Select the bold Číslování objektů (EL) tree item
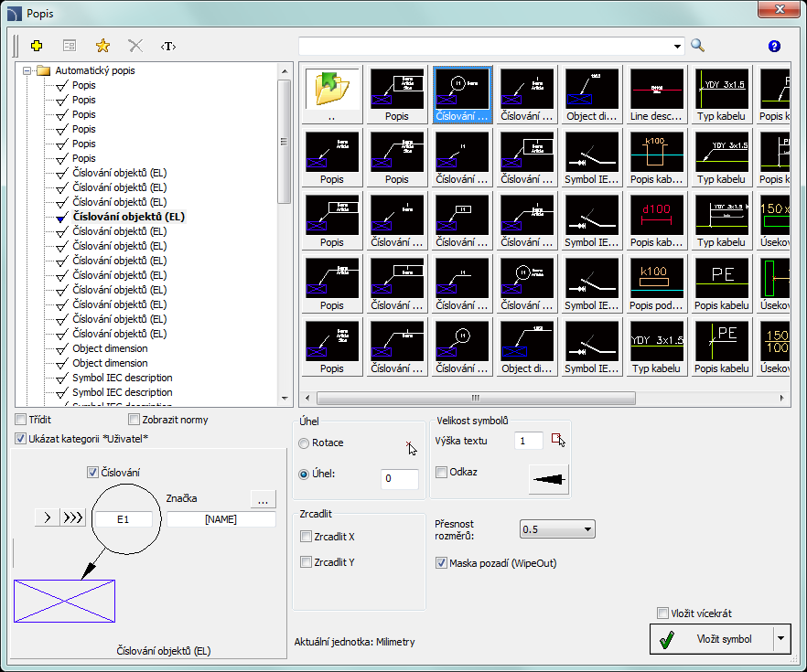807x672 pixels. point(129,217)
